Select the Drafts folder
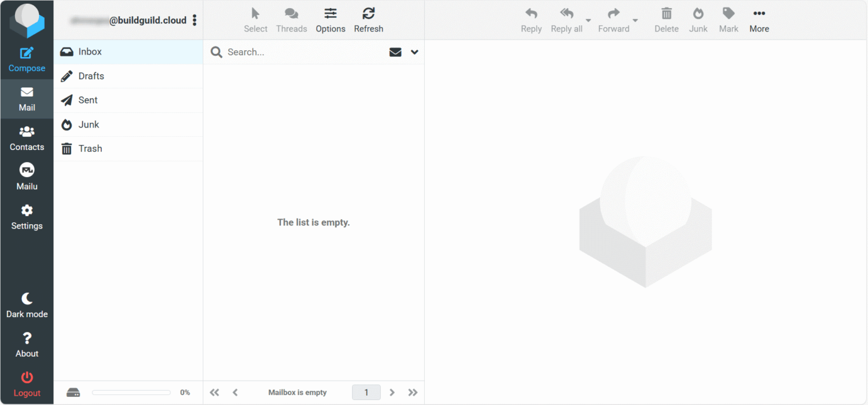This screenshot has width=868, height=405. coord(91,76)
